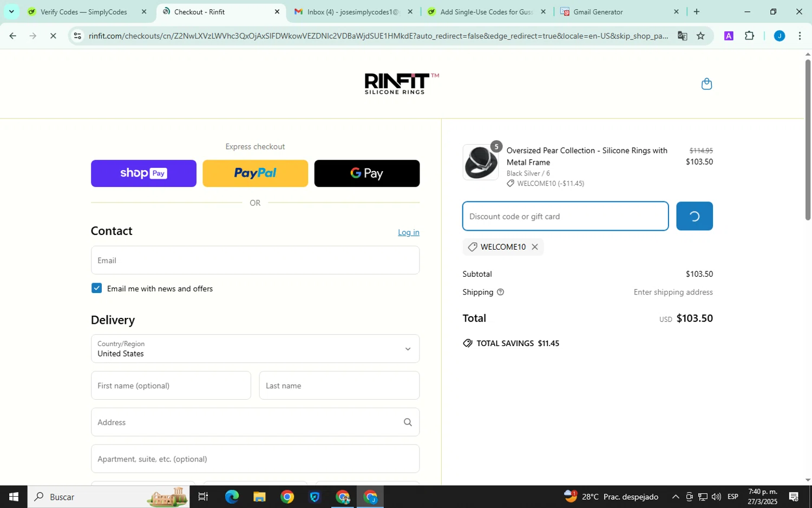The width and height of the screenshot is (812, 508).
Task: Close the Gmail Generator tab
Action: coord(676,11)
